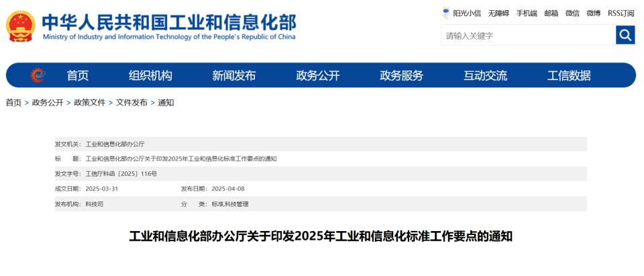Click the English ministry name subtitle
This screenshot has width=644, height=276.
(x=169, y=37)
